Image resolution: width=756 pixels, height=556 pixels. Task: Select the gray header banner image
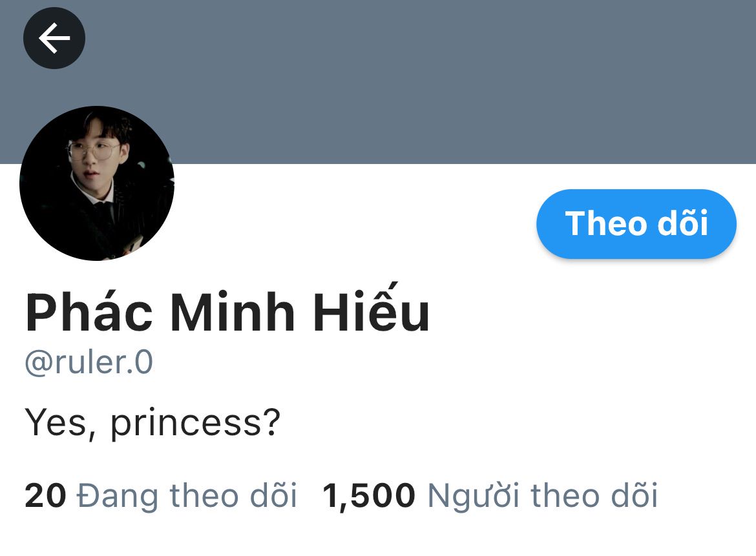click(x=378, y=82)
